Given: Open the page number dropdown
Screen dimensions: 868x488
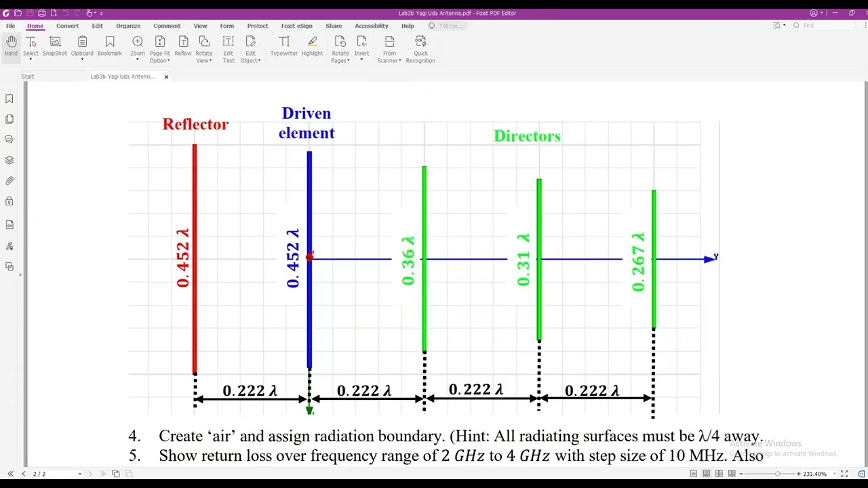Looking at the screenshot, I should 80,474.
